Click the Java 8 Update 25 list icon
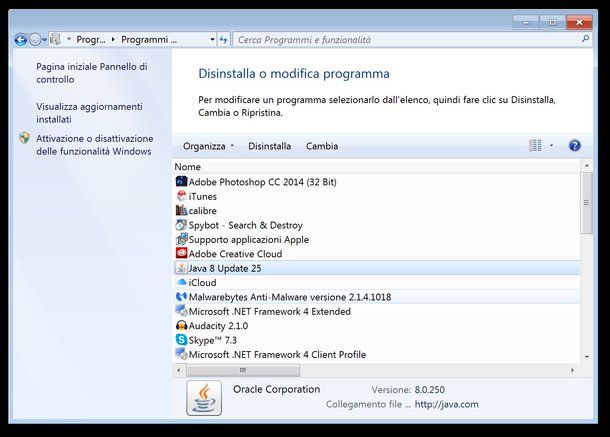 tap(181, 268)
